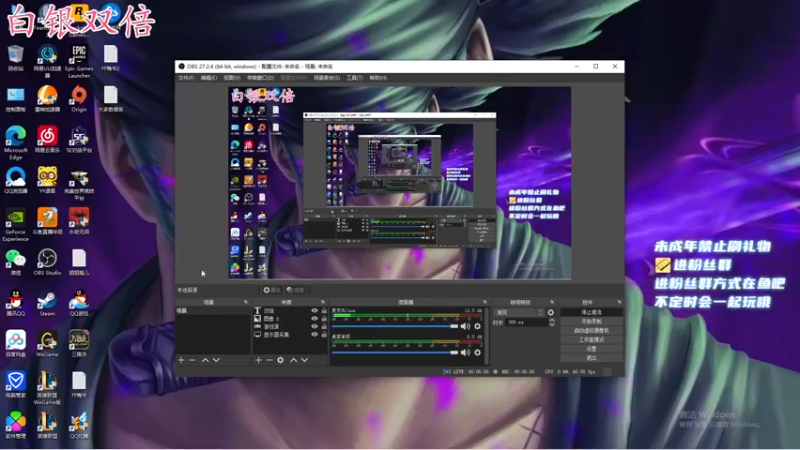The height and width of the screenshot is (450, 800).
Task: Open the scene transition type dropdown
Action: [x=519, y=312]
